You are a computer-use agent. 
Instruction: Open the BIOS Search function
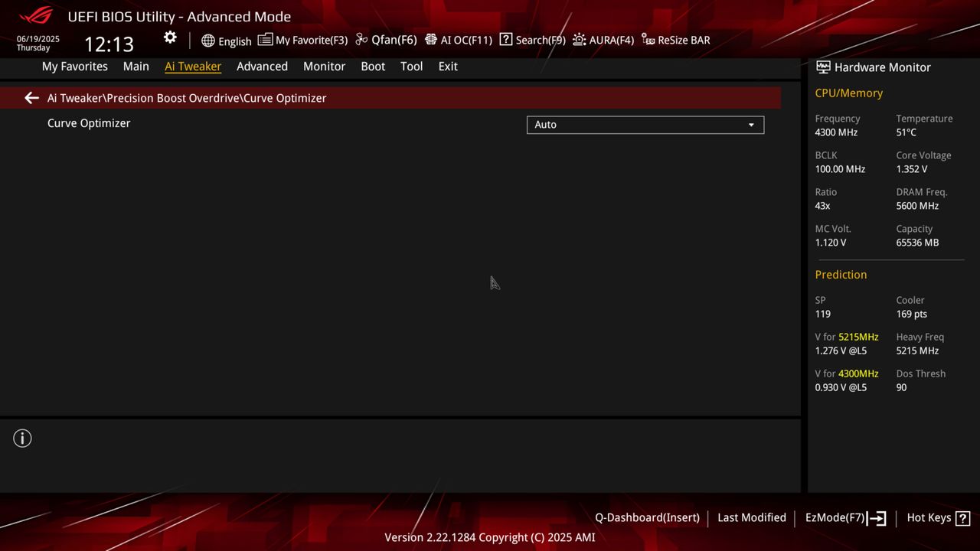click(x=532, y=40)
